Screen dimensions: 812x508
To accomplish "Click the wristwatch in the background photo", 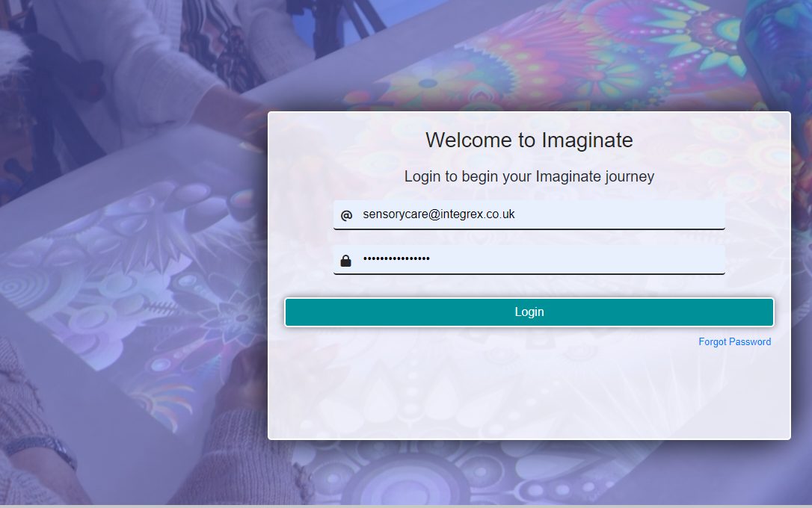I will click(44, 449).
